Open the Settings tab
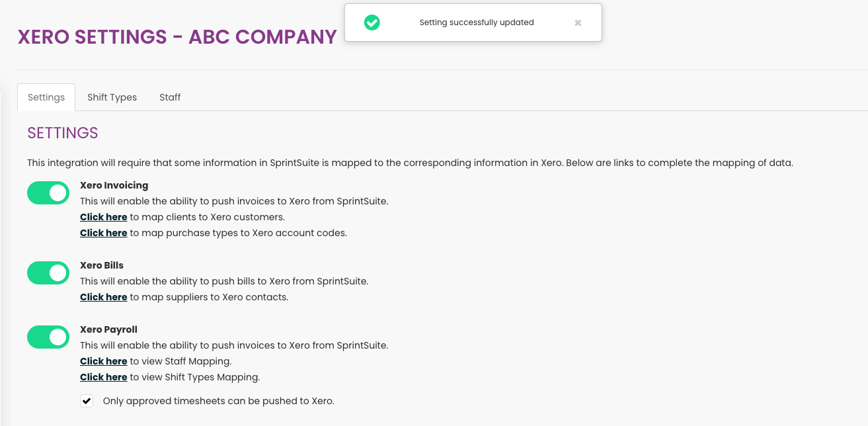Screen dimensions: 868x426 (46, 97)
